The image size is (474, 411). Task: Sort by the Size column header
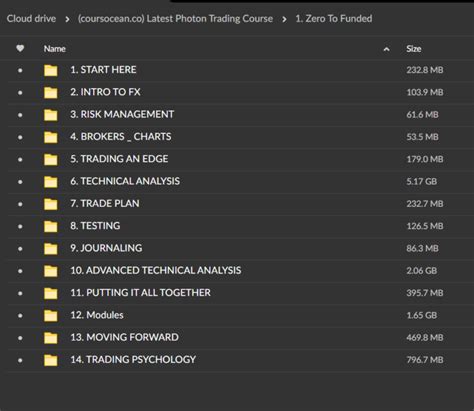click(414, 49)
